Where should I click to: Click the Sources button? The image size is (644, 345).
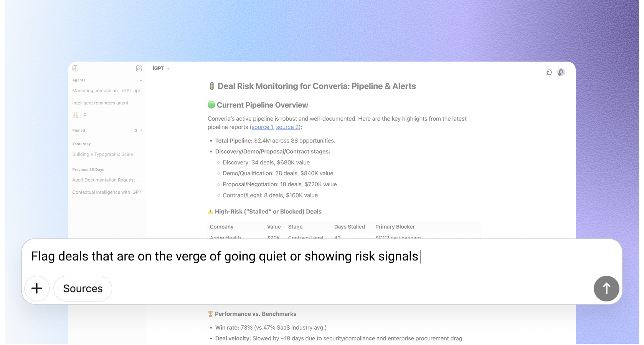83,289
